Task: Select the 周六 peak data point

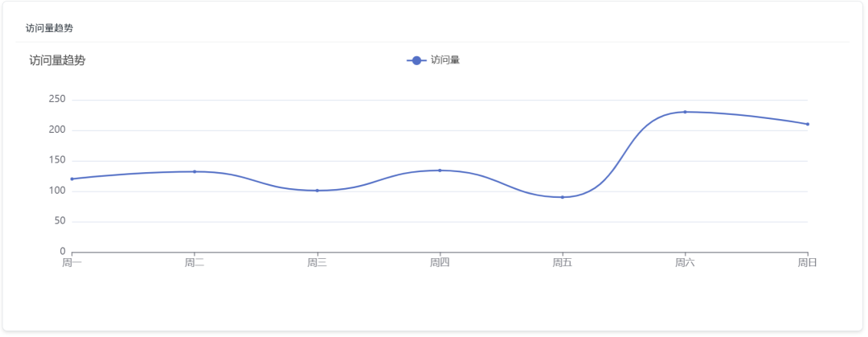Action: pos(685,112)
